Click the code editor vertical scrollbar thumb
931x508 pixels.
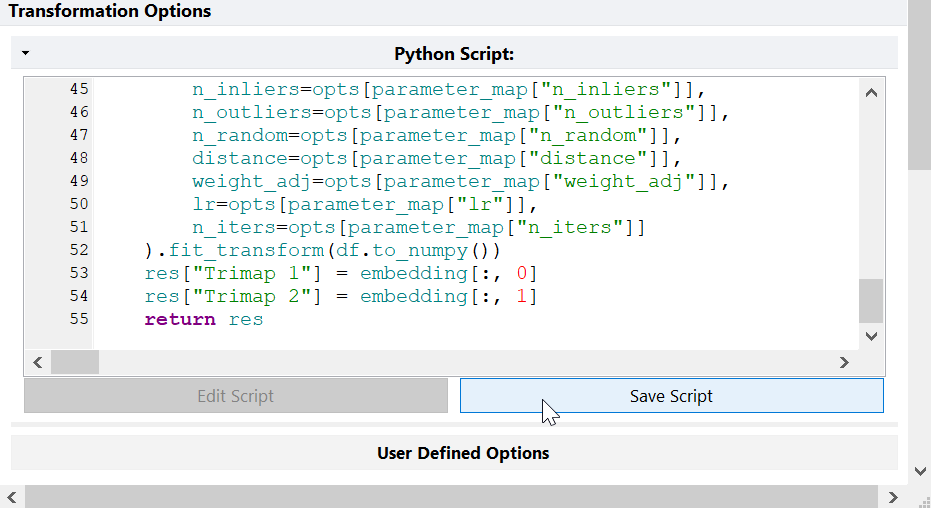[870, 300]
